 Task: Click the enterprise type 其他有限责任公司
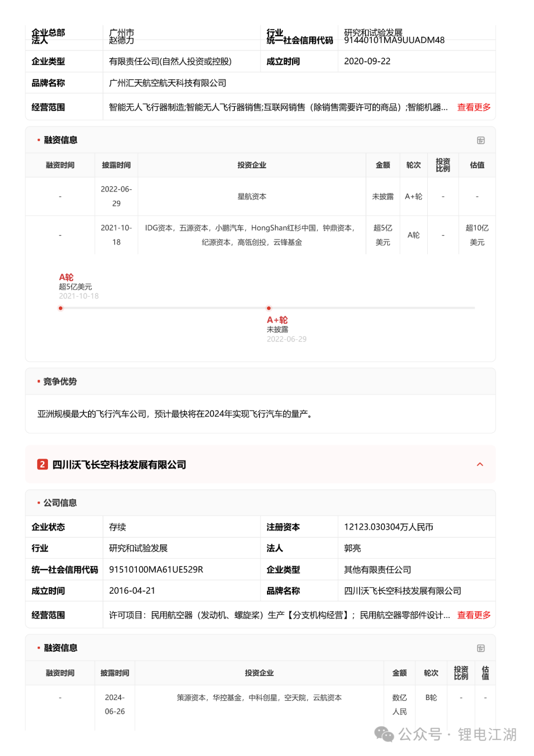click(x=377, y=569)
